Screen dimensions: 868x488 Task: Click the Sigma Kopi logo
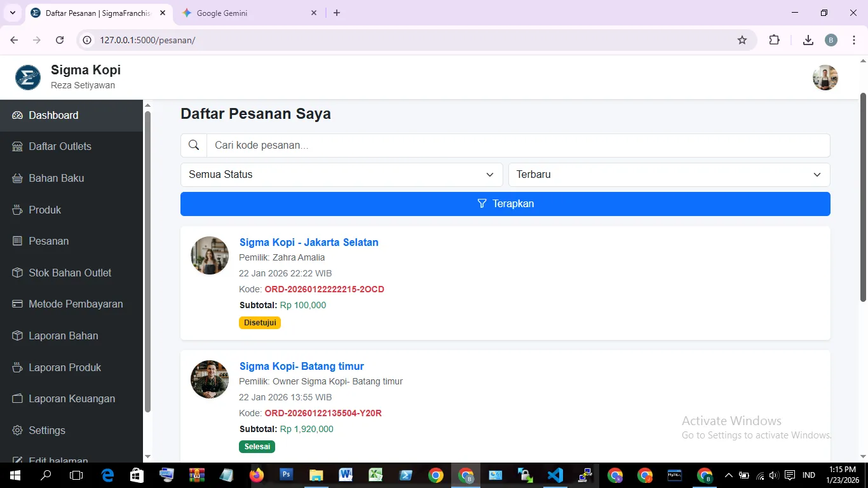[x=28, y=78]
